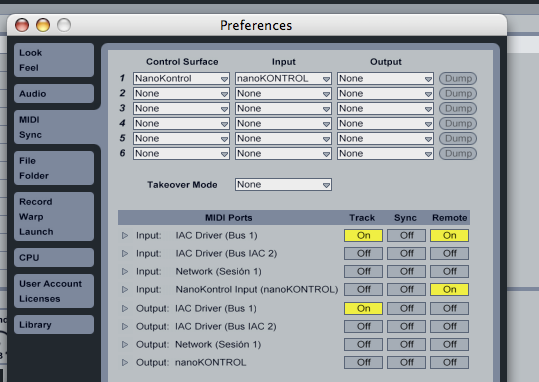The image size is (539, 382).
Task: Enable Sync for Output IAC Driver (Bus 1)
Action: [x=406, y=308]
